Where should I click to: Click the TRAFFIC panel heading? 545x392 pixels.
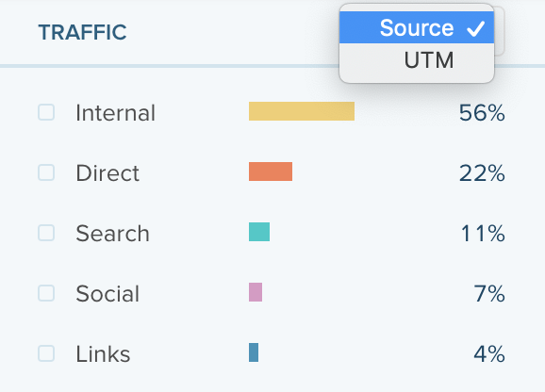pyautogui.click(x=82, y=32)
